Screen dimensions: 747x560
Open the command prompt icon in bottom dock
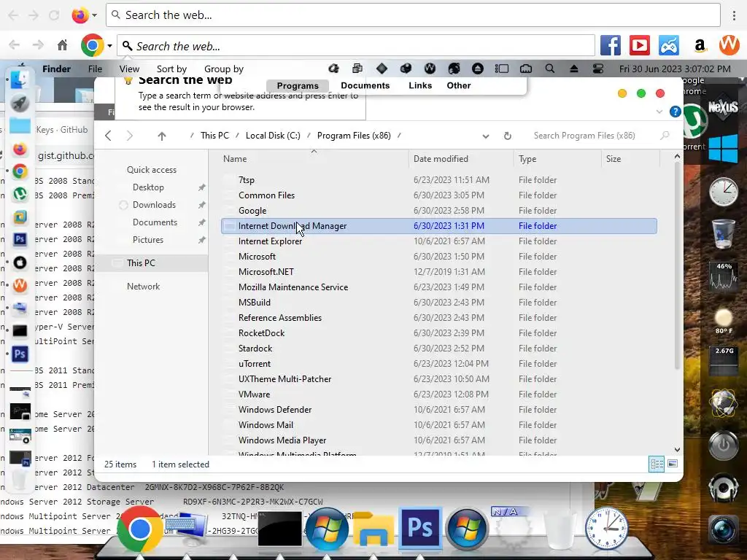tap(279, 529)
